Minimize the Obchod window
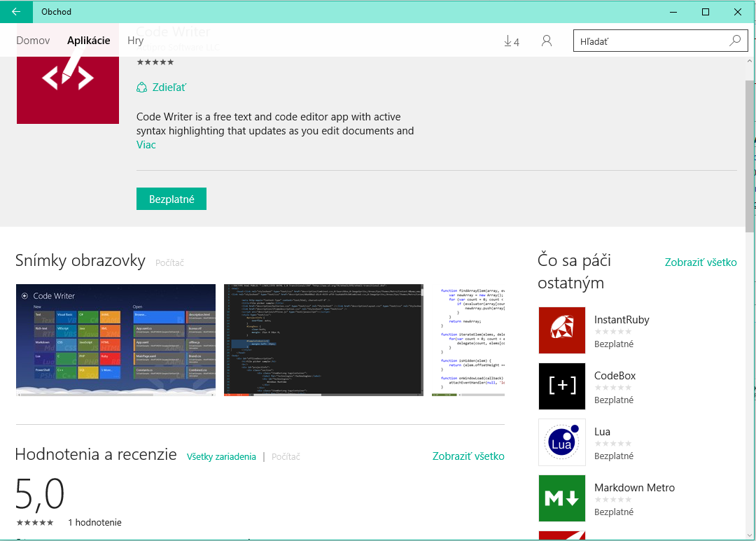The height and width of the screenshot is (541, 756). click(673, 12)
